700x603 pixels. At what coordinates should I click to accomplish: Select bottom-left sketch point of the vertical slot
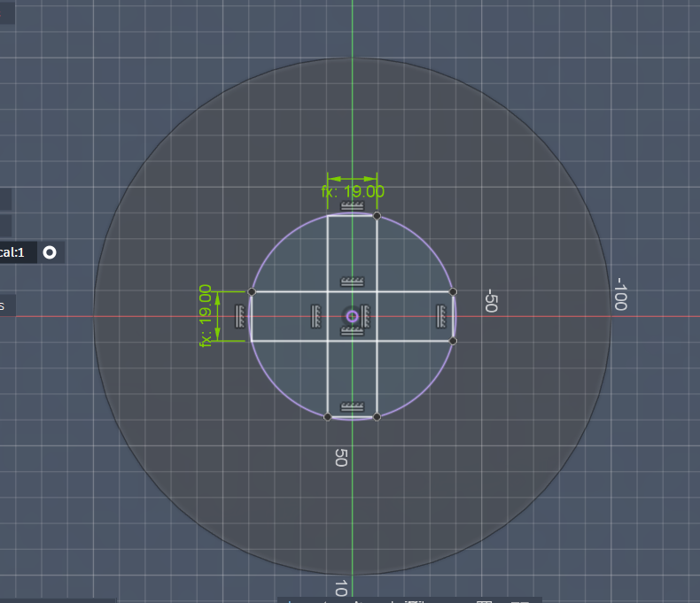tap(327, 416)
